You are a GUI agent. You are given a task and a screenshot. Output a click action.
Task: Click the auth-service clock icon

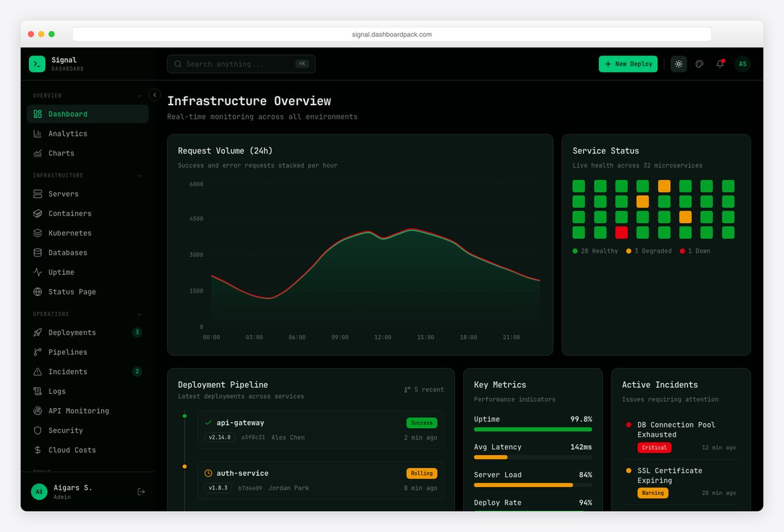[208, 473]
